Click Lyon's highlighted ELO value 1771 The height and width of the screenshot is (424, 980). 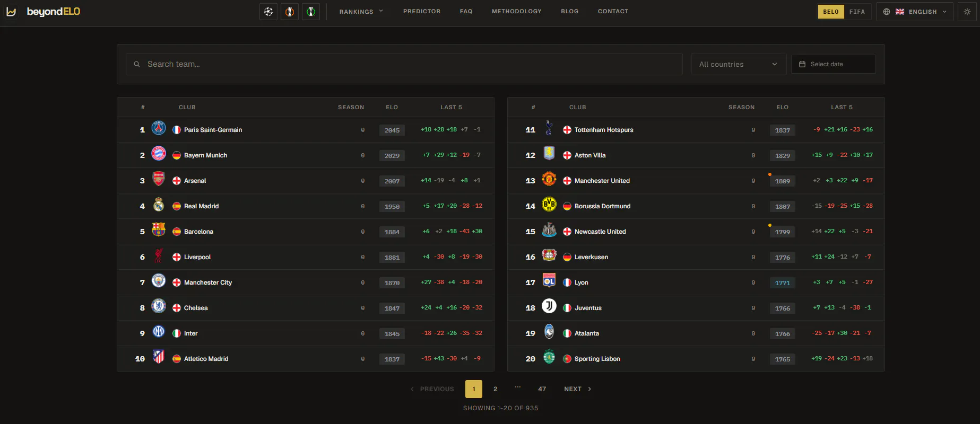pos(783,283)
